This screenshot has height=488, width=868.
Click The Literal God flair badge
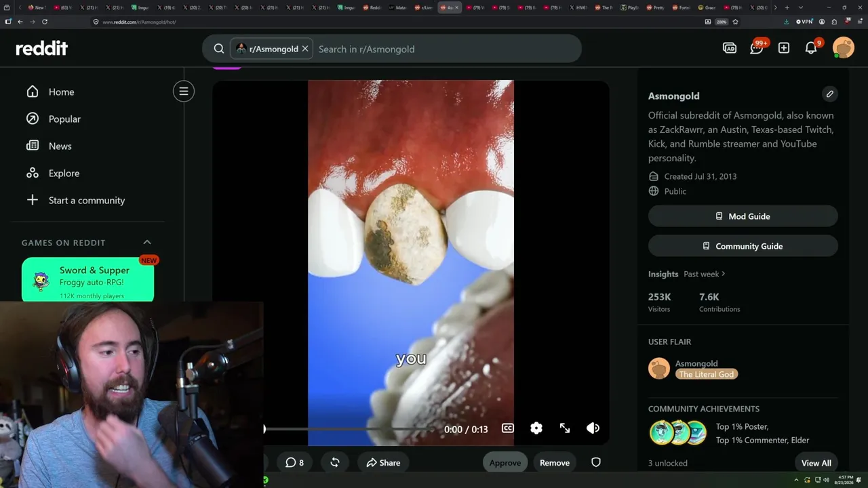point(706,374)
